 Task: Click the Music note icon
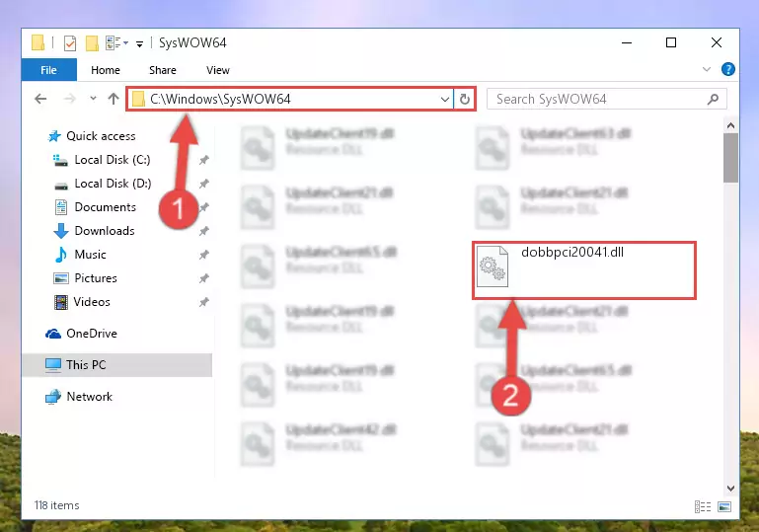[61, 255]
